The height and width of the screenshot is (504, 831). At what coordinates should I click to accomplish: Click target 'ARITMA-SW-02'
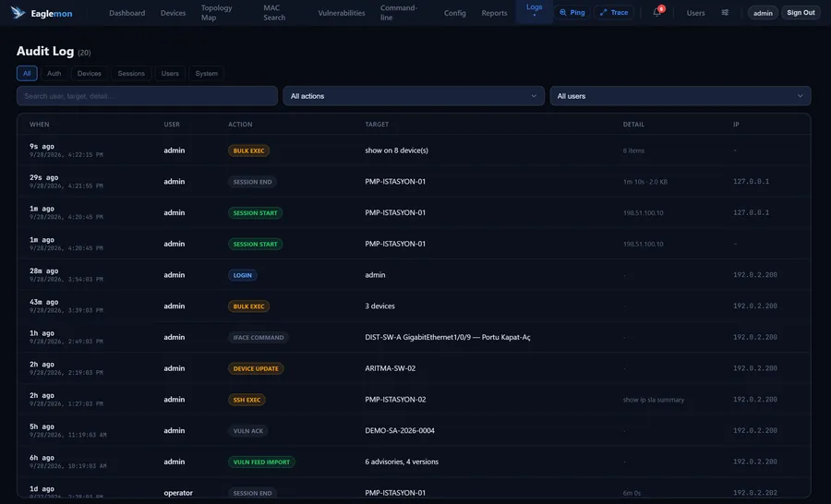pos(390,368)
